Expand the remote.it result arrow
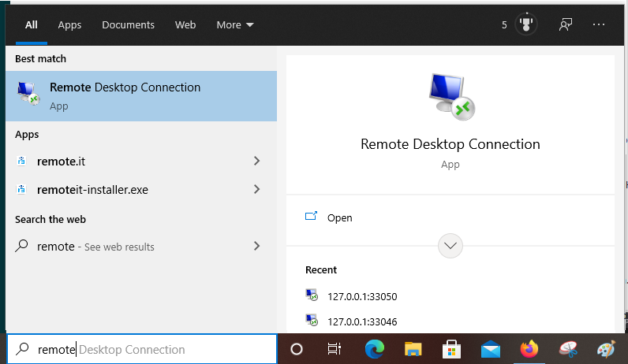The image size is (628, 364). (256, 161)
